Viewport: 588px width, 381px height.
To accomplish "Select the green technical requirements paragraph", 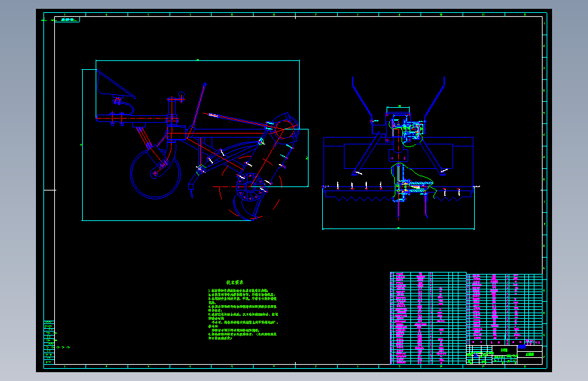I will pos(243,315).
